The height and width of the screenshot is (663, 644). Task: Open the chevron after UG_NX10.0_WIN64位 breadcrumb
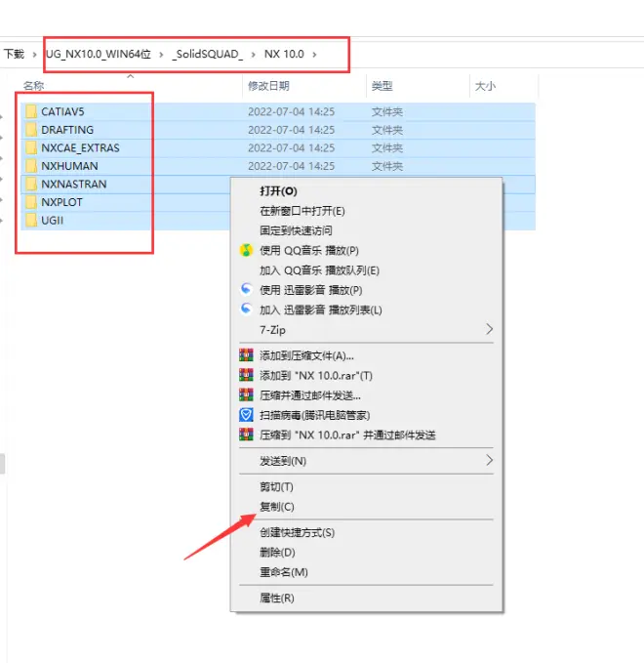coord(161,55)
